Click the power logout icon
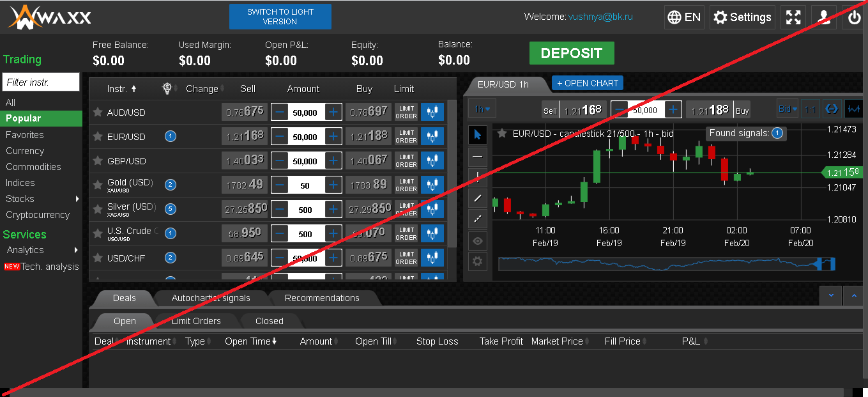 coord(855,17)
